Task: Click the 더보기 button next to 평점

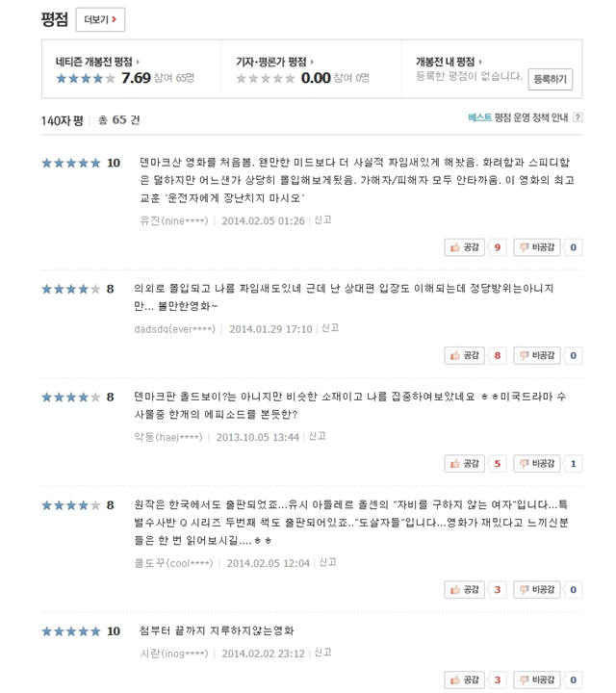Action: pyautogui.click(x=100, y=19)
